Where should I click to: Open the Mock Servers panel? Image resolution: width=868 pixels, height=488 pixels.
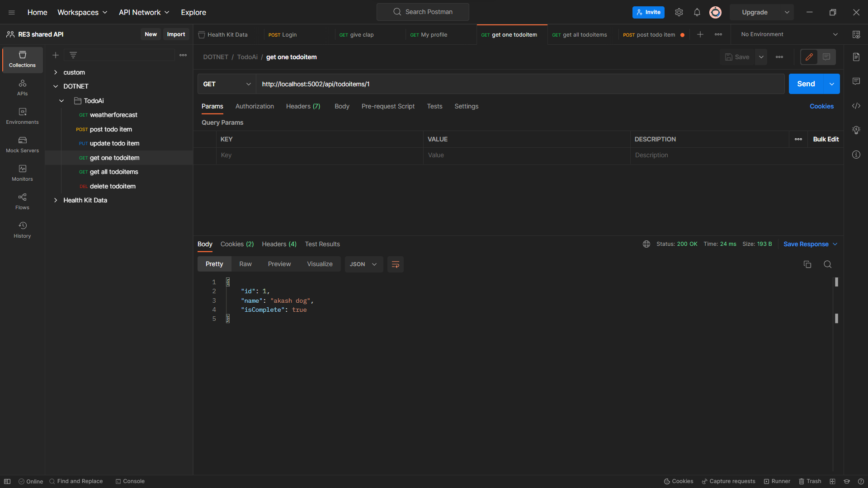click(22, 144)
